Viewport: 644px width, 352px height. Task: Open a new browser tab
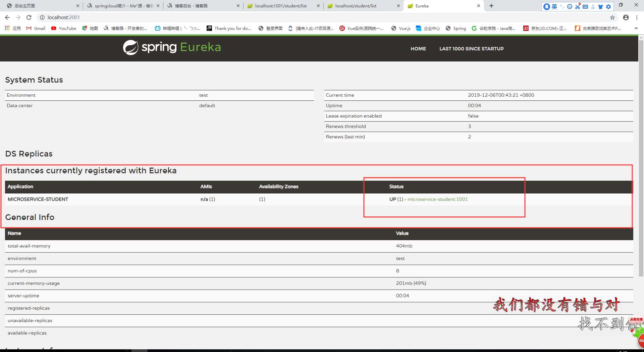(491, 6)
